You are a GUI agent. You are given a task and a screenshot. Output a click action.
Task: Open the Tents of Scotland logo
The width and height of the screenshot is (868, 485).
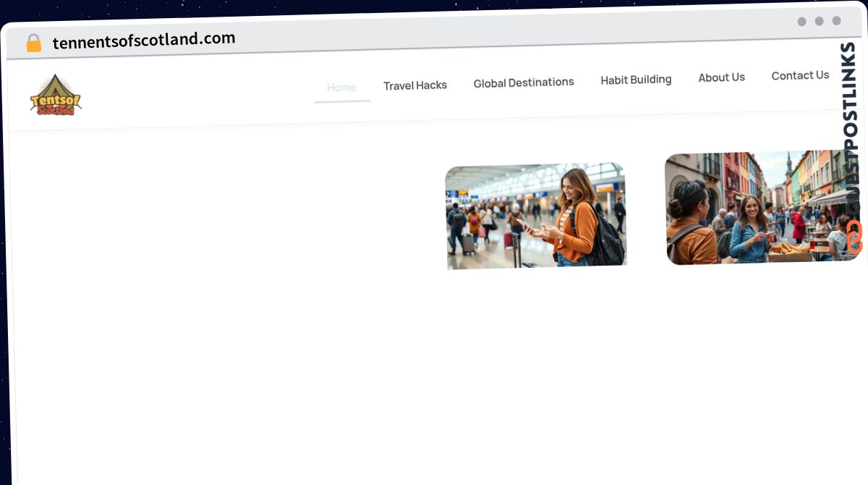(56, 96)
